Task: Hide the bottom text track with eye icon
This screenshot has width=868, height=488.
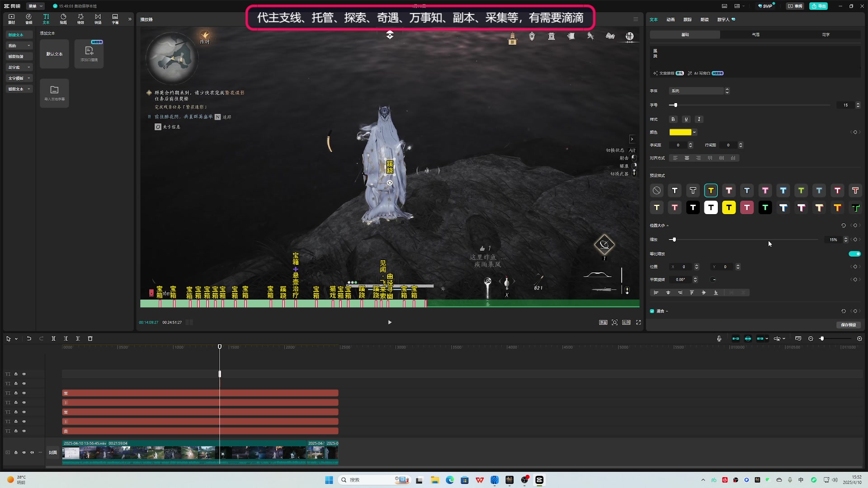Action: coord(24,431)
